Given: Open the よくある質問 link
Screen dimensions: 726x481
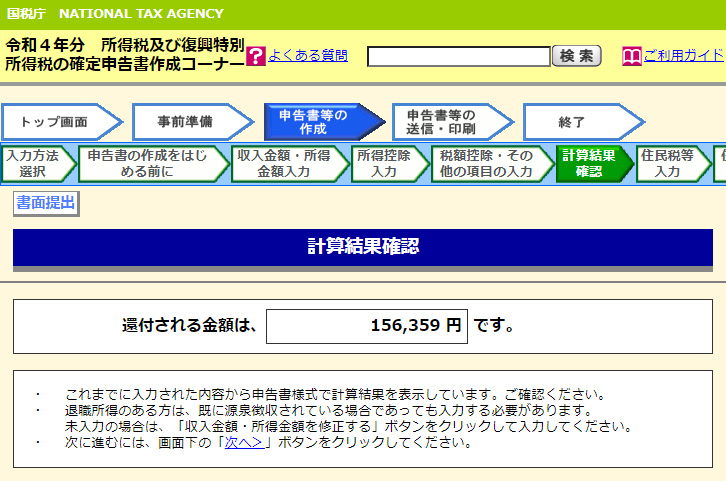Looking at the screenshot, I should (308, 56).
